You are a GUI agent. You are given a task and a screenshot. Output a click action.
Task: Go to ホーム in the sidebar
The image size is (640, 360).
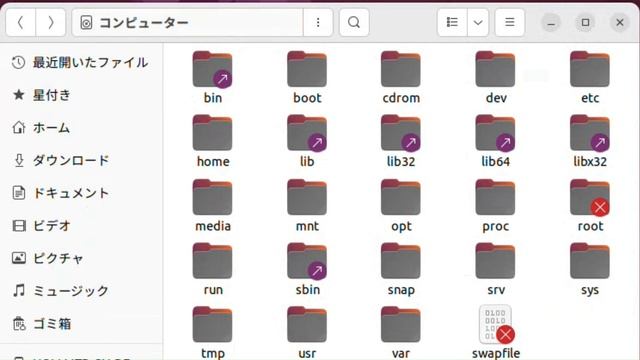tap(81, 128)
